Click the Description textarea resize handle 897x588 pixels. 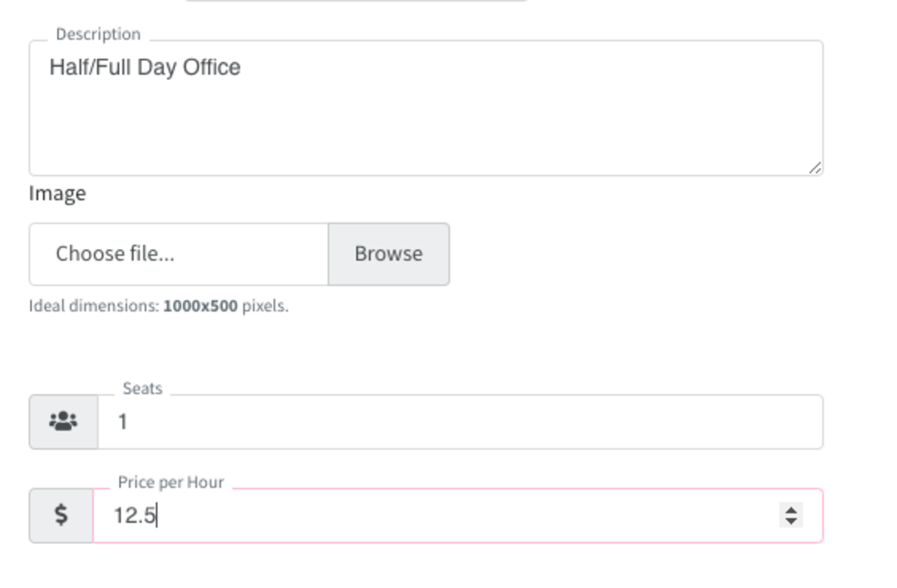[x=815, y=168]
